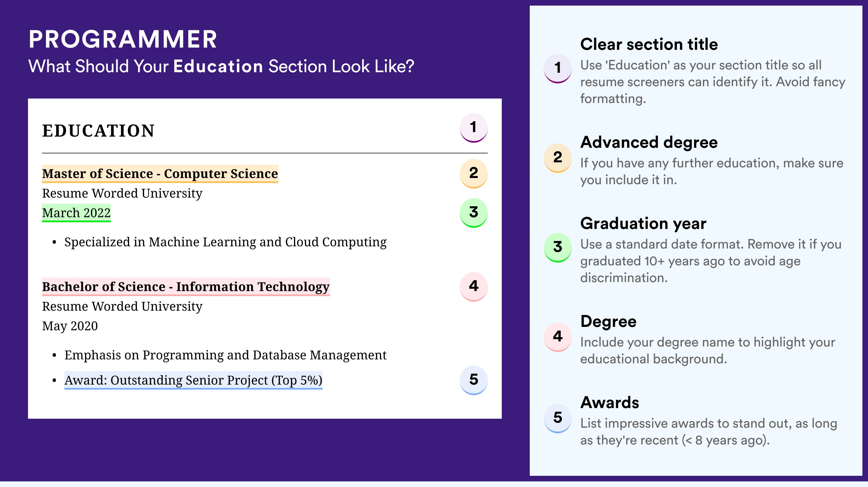Click the Award: Outstanding Senior Project highlighted line

pos(193,380)
